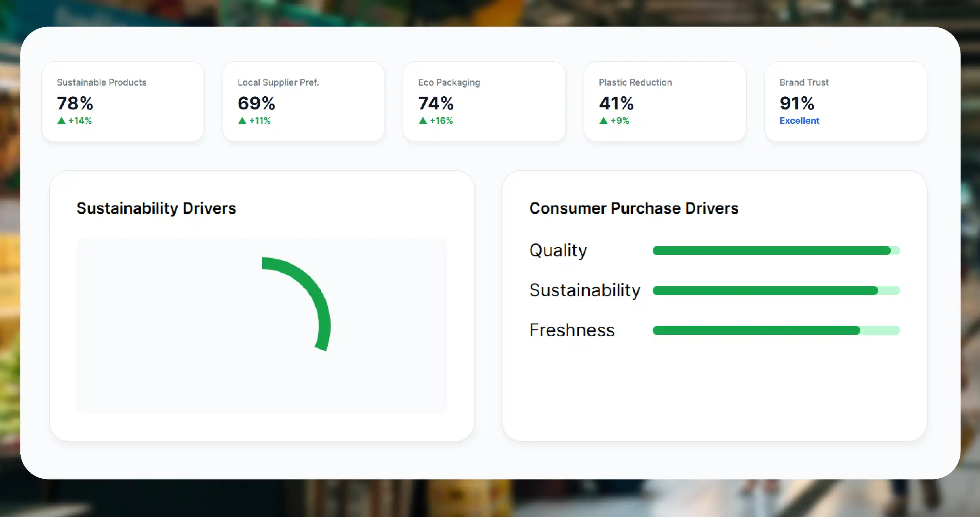Click the Freshness progress bar
Screen dimensions: 980x517
(776, 330)
